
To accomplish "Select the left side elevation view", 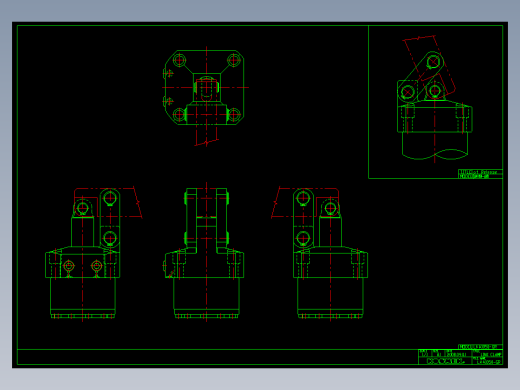I will click(94, 253).
